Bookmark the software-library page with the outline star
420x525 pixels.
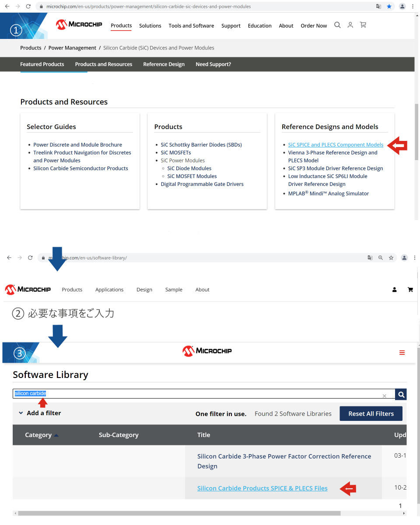coord(391,258)
